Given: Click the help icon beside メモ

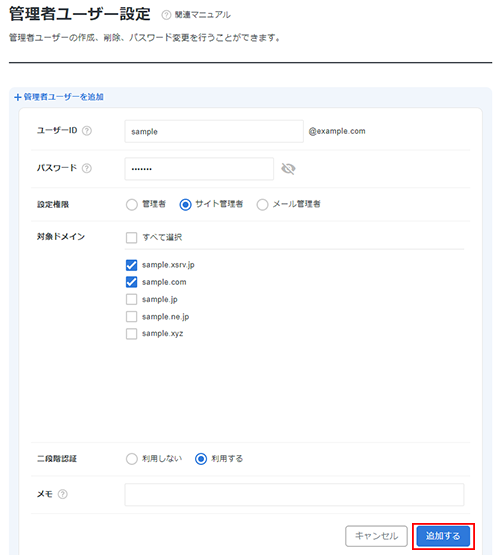Looking at the screenshot, I should point(63,494).
